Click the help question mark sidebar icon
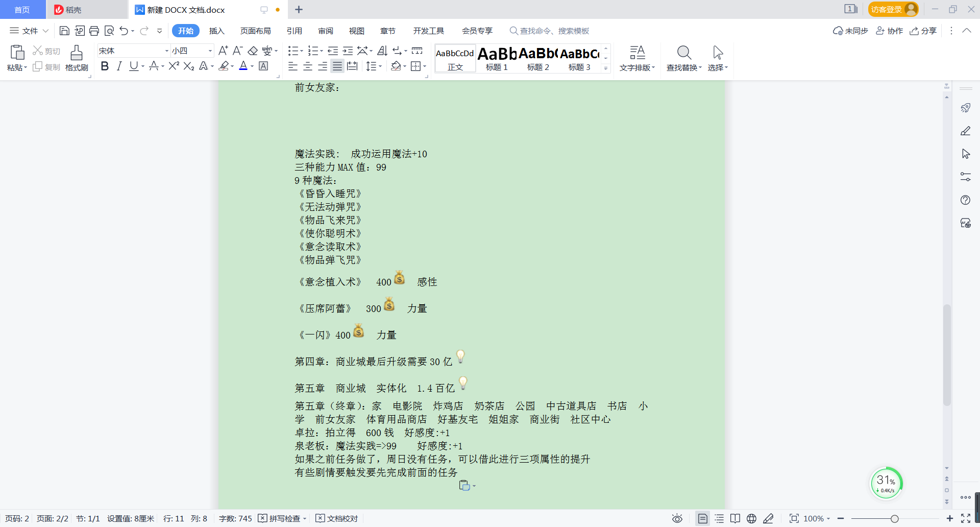The height and width of the screenshot is (527, 980). [965, 200]
